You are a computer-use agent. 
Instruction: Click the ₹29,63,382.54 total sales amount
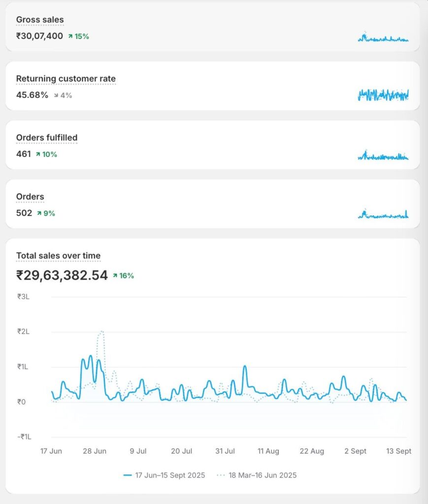(x=62, y=275)
